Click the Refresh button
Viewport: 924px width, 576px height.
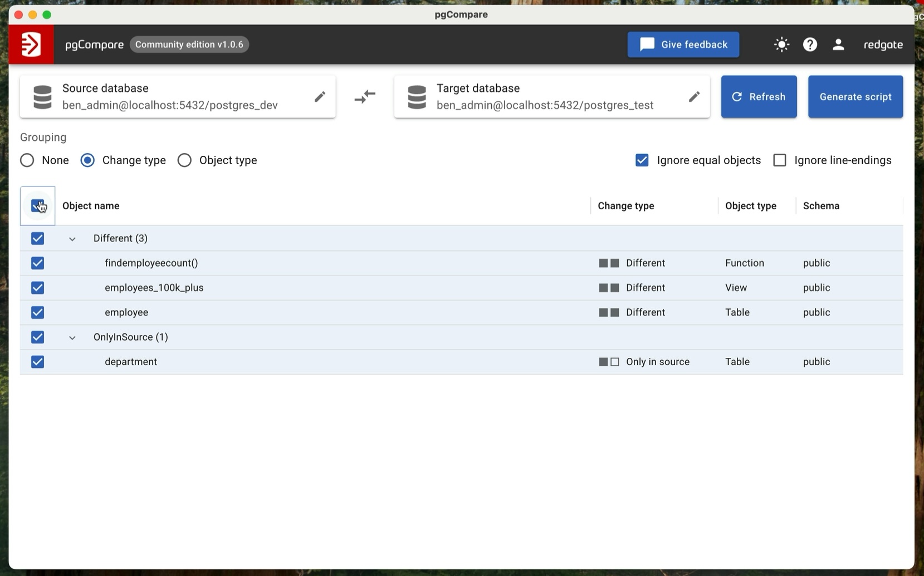point(759,97)
